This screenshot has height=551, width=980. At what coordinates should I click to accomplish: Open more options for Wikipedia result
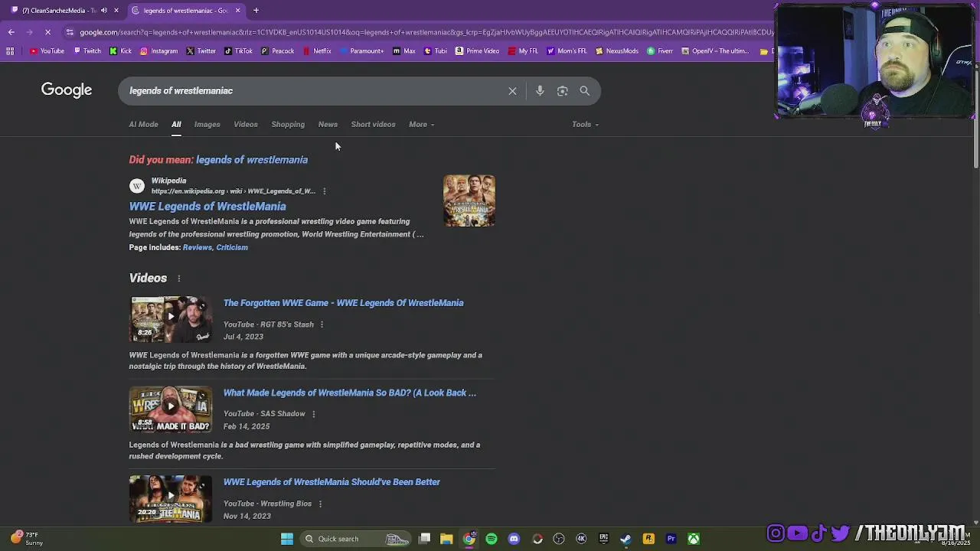[x=325, y=191]
